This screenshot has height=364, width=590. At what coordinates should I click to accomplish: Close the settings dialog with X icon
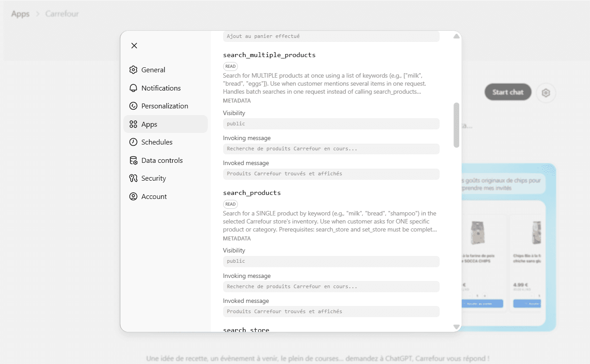134,45
